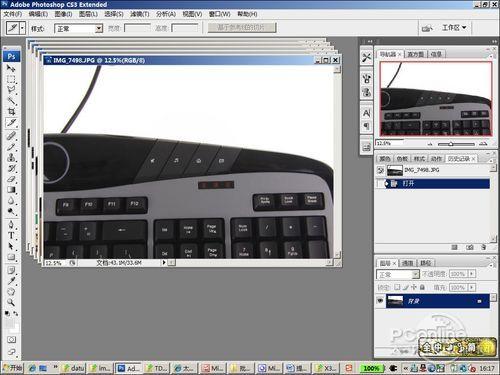
Task: Open the layer fill slider arrow
Action: [472, 287]
